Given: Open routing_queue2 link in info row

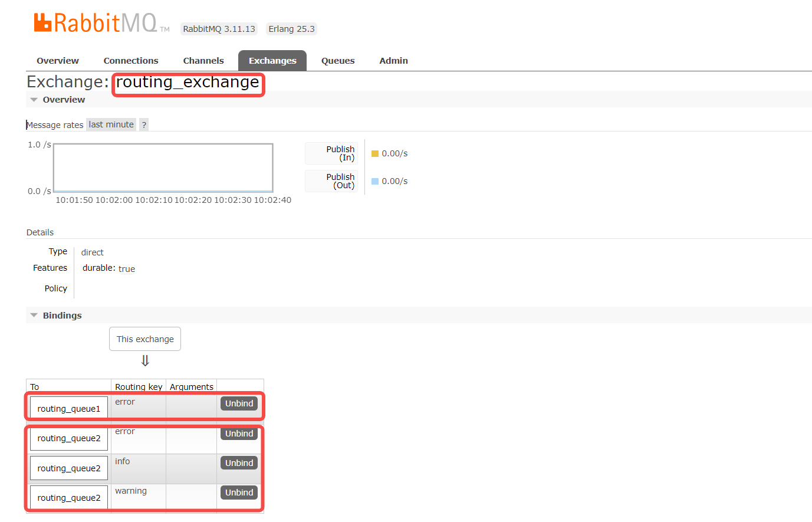Looking at the screenshot, I should pyautogui.click(x=69, y=468).
